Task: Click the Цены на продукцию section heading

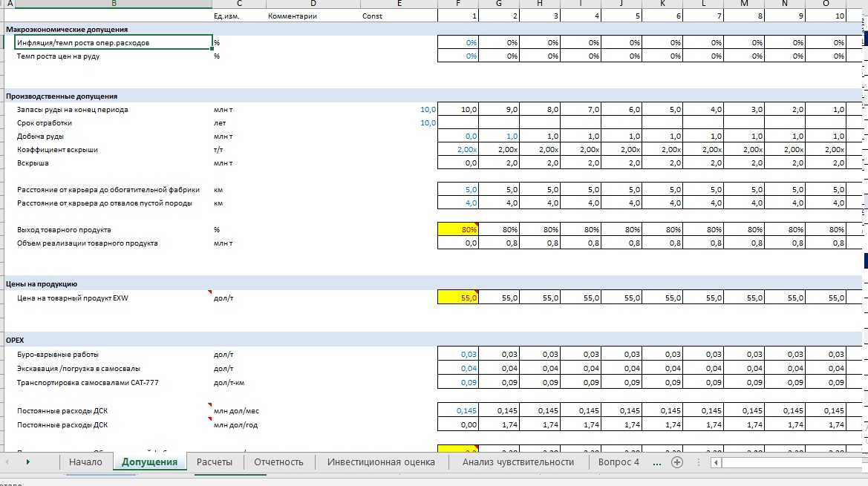Action: tap(42, 284)
